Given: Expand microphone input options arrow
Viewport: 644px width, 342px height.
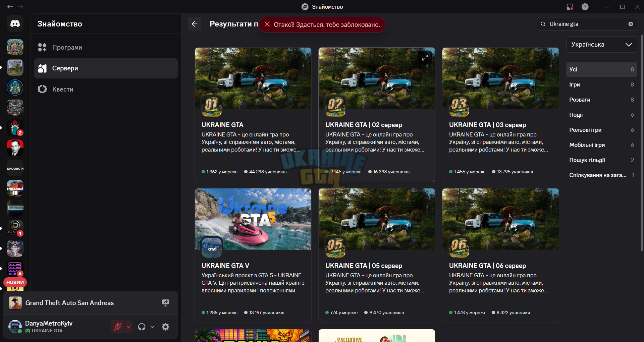Looking at the screenshot, I should pos(128,327).
